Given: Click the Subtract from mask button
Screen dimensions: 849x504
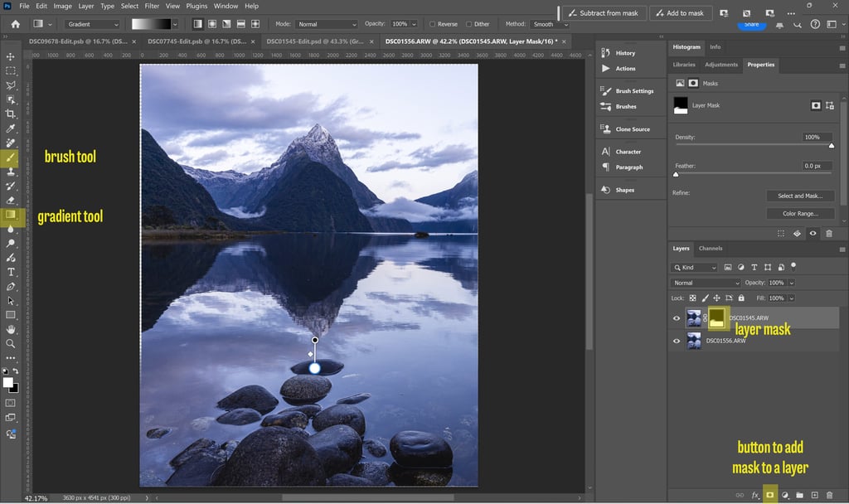Looking at the screenshot, I should [604, 13].
